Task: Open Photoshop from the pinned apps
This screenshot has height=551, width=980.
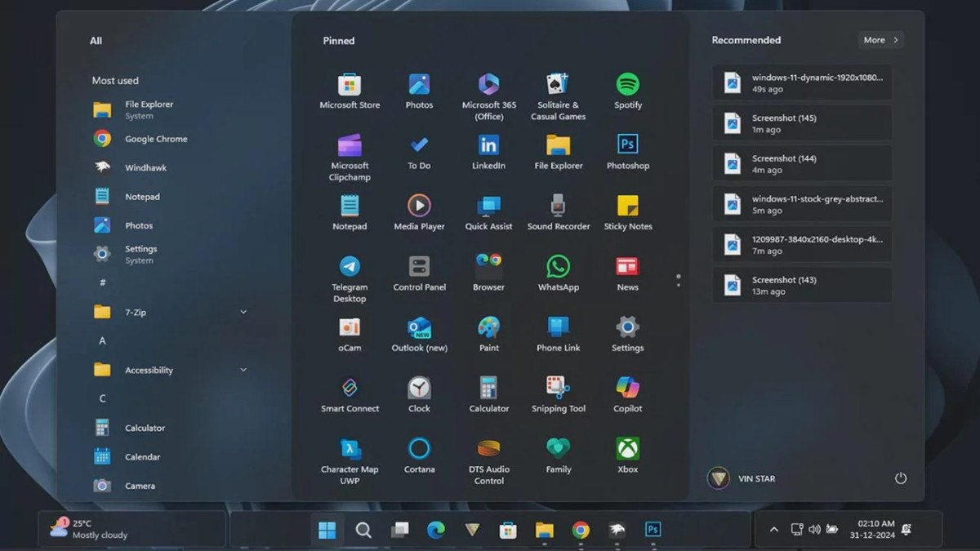Action: click(x=627, y=147)
